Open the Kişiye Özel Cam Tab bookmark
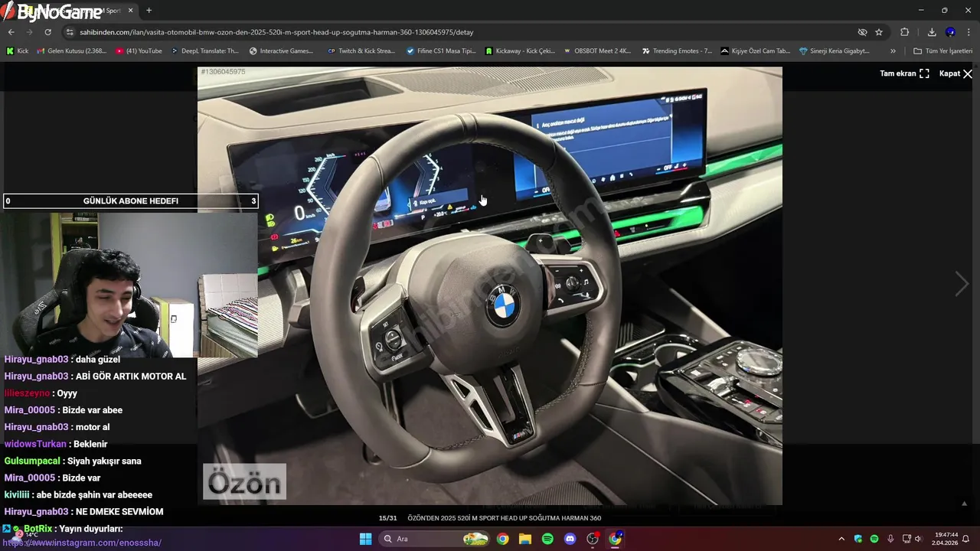This screenshot has height=551, width=980. point(755,51)
